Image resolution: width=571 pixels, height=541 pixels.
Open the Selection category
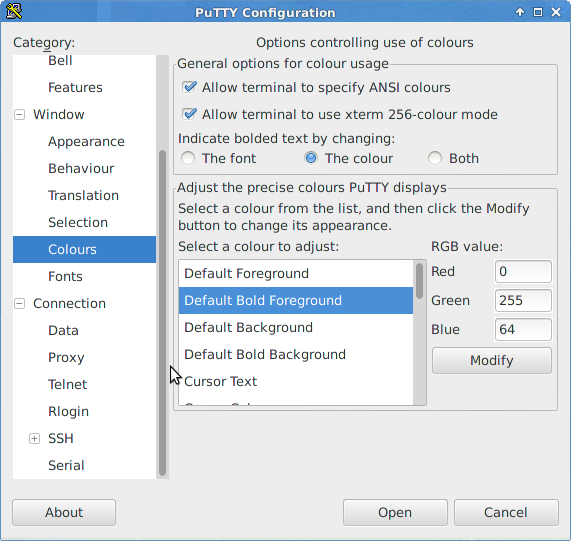78,222
